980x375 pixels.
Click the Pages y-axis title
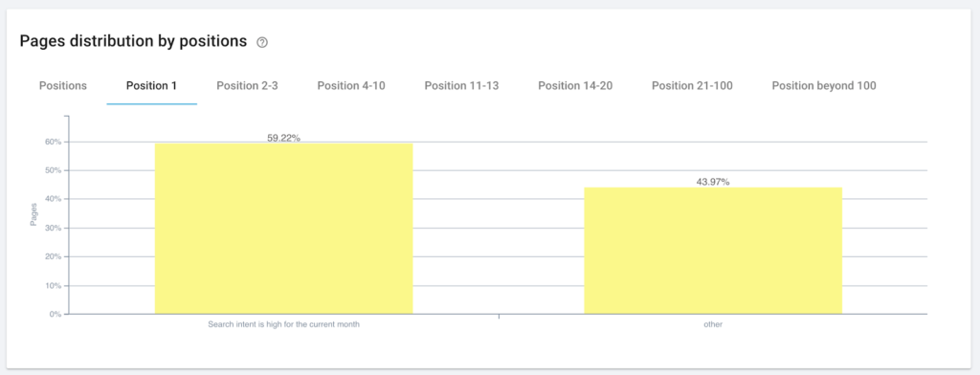(33, 214)
